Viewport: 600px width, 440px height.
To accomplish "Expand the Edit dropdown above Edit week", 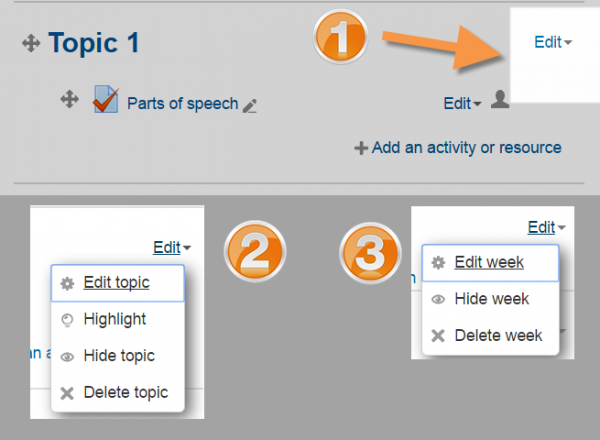I will pos(546,227).
